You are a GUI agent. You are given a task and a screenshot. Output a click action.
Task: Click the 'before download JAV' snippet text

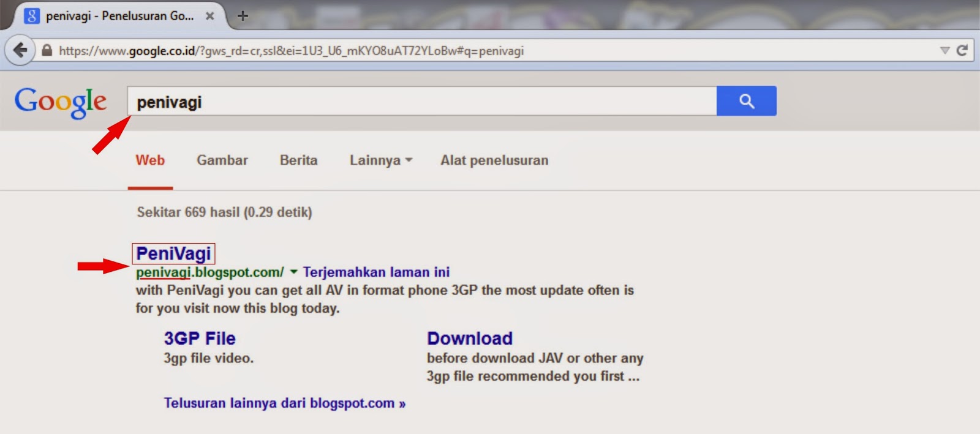pos(535,367)
